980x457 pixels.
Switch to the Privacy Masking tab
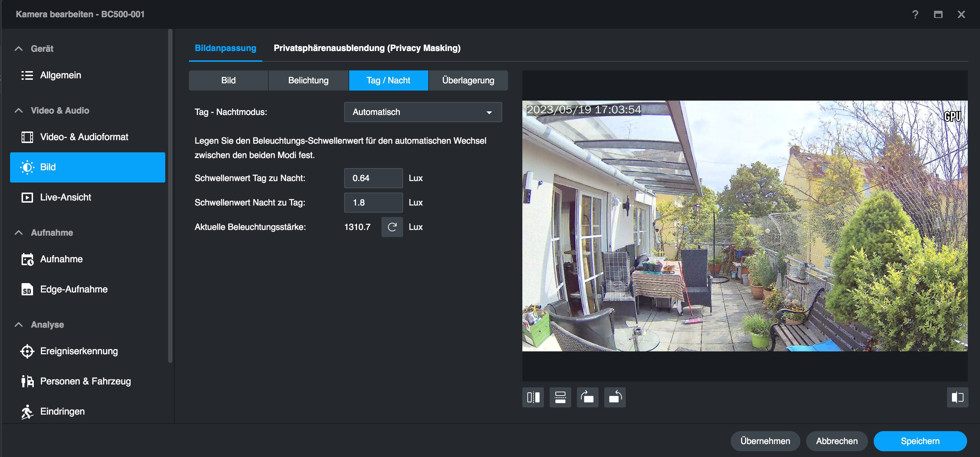(367, 48)
